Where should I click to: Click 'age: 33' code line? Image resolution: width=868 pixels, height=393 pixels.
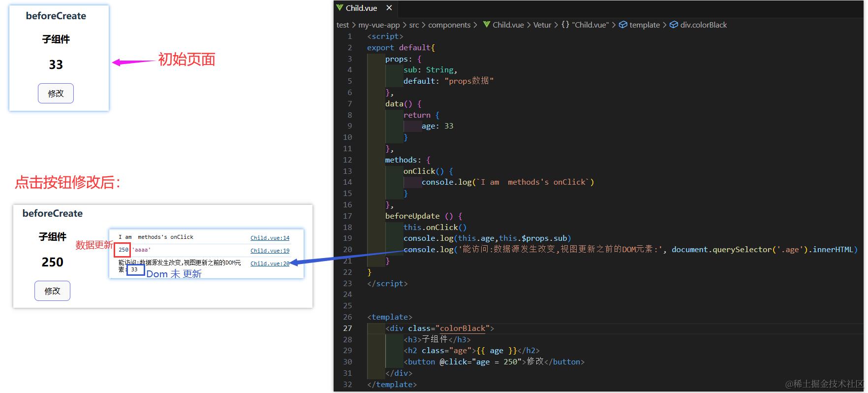pyautogui.click(x=437, y=126)
